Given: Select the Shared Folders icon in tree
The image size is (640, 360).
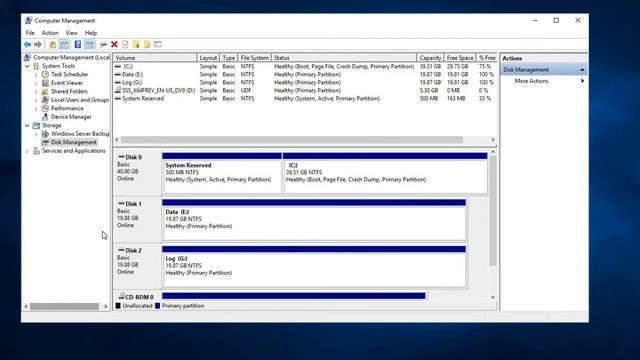Looking at the screenshot, I should [x=45, y=91].
